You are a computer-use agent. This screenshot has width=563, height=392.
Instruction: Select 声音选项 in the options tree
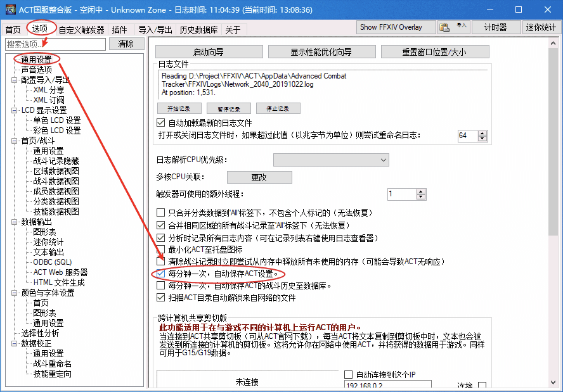[37, 70]
